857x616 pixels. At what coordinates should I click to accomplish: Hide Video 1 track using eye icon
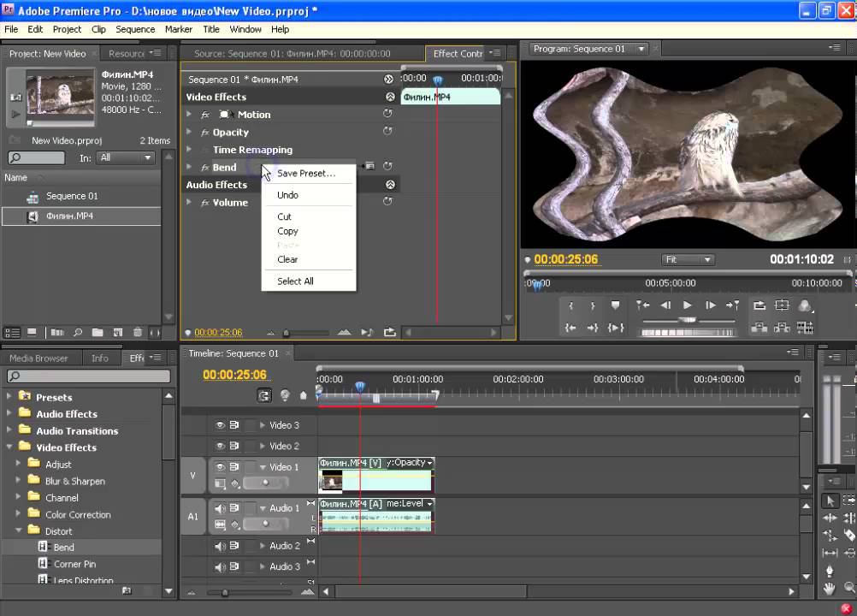point(220,467)
